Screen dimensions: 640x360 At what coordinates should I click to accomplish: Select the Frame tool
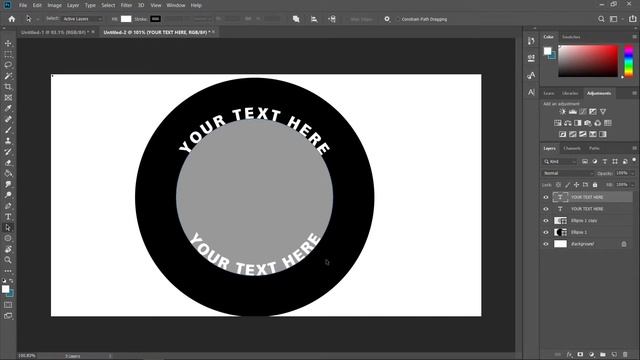click(8, 98)
